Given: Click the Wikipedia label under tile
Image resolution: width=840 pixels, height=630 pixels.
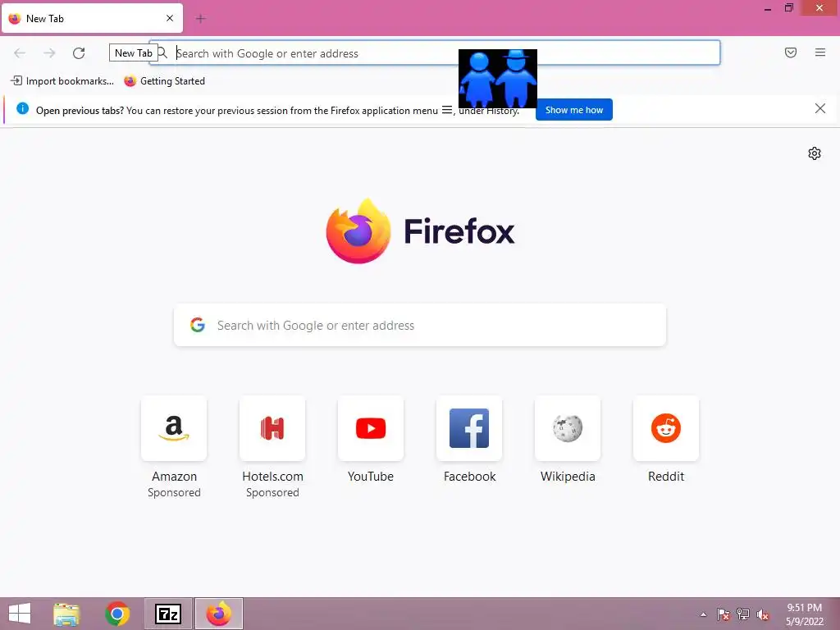Looking at the screenshot, I should [x=568, y=477].
